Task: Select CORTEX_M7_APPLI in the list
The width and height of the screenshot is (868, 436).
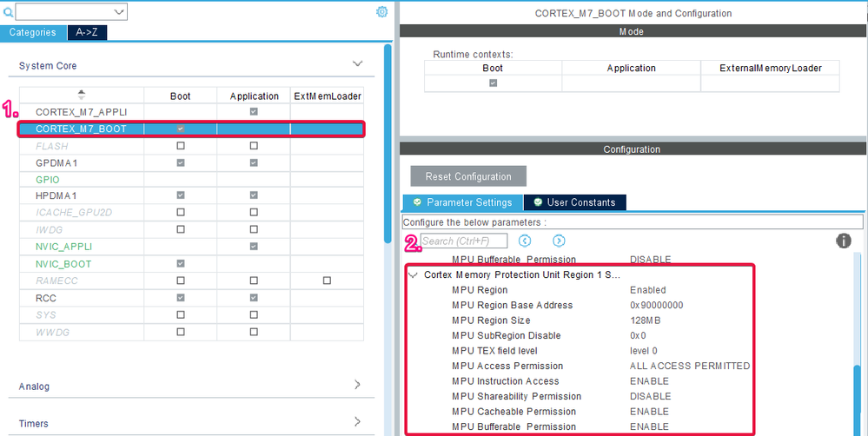Action: 82,112
